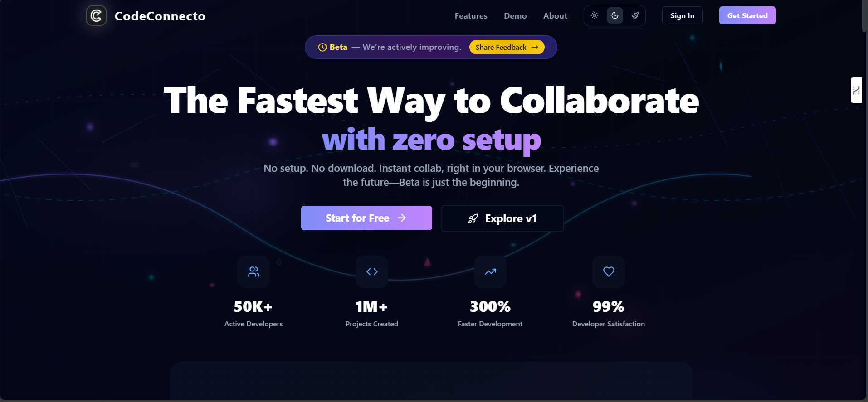Click the Projects Created code brackets icon
This screenshot has width=868, height=402.
(x=372, y=271)
